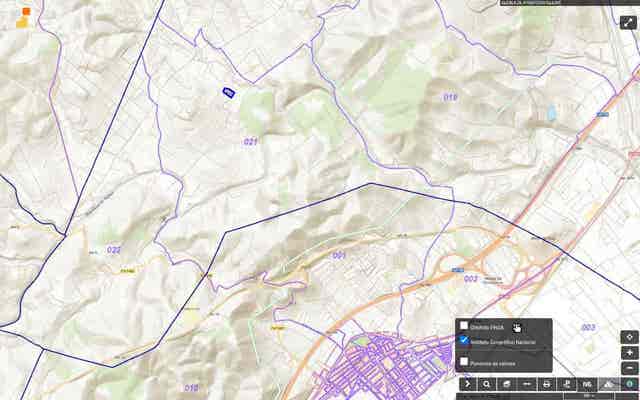Open the search magnifier tool
The image size is (640, 400).
(x=487, y=384)
